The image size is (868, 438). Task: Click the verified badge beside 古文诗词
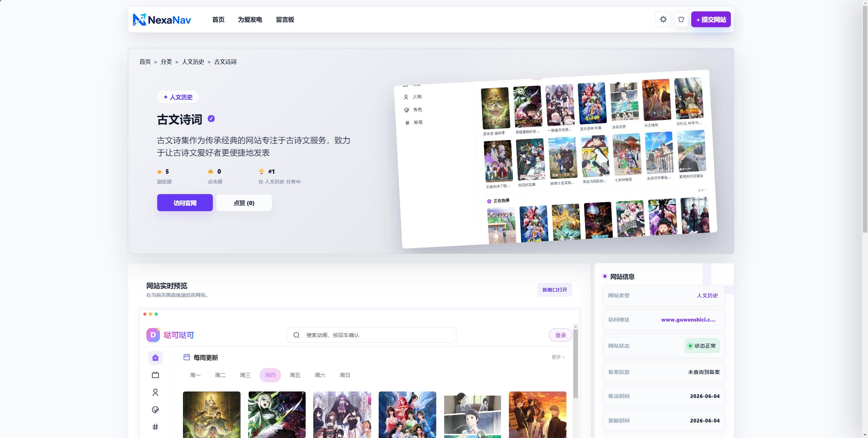pyautogui.click(x=211, y=119)
